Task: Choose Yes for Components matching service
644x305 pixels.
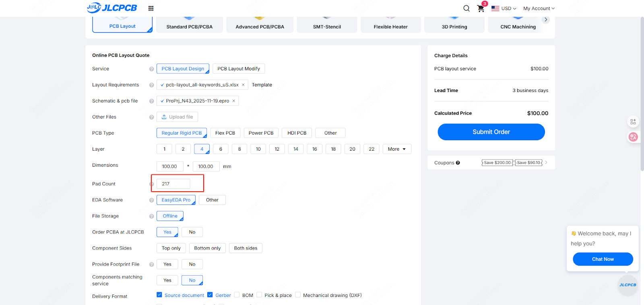Action: point(167,280)
